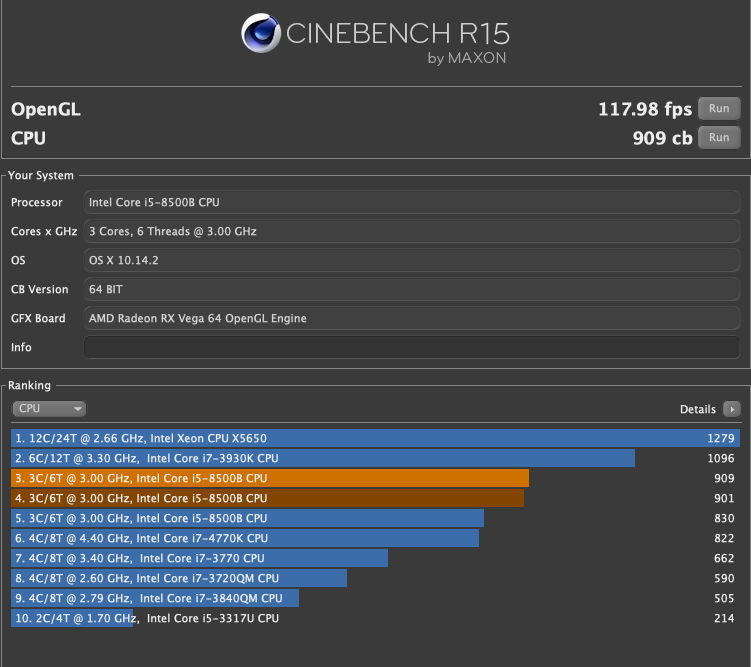
Task: Select ranking row 4 i5-8500B scoring 901
Action: (x=376, y=498)
